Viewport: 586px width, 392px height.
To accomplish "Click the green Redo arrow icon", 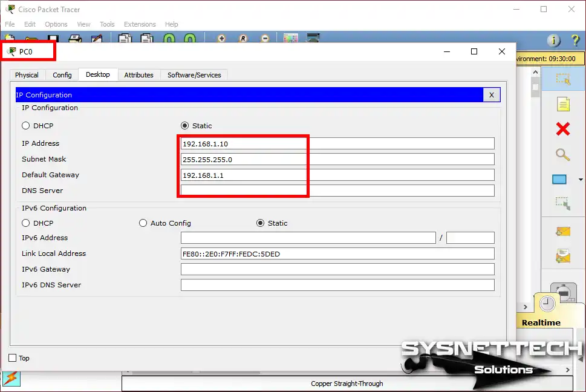I will (190, 38).
